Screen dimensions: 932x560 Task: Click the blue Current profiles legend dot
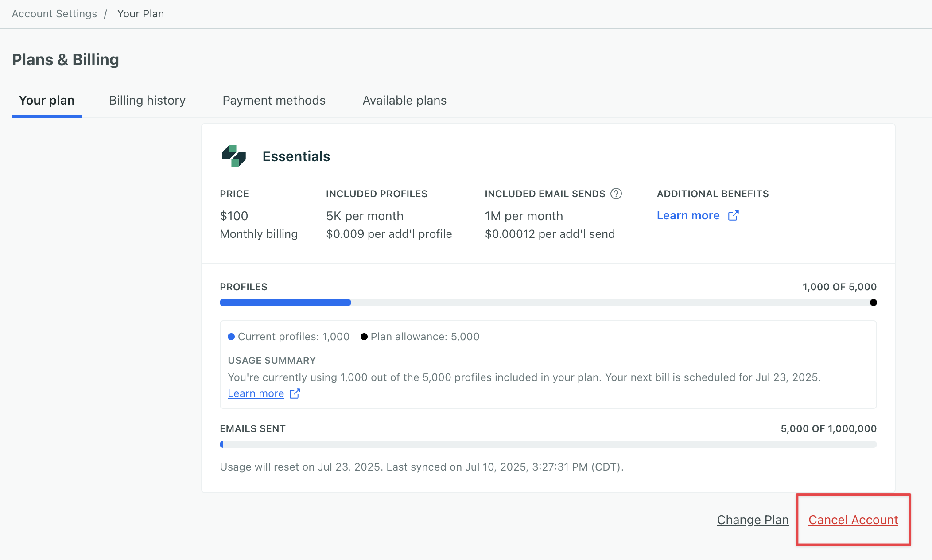pos(231,337)
